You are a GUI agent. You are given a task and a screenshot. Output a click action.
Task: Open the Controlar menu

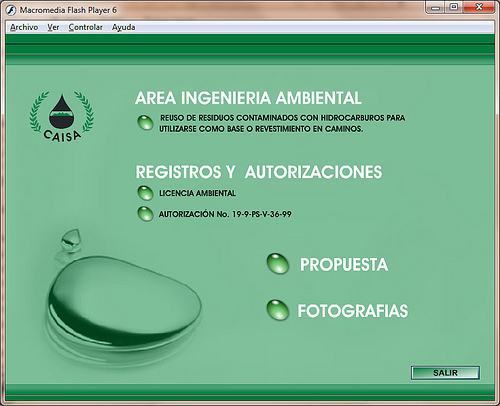[x=86, y=27]
